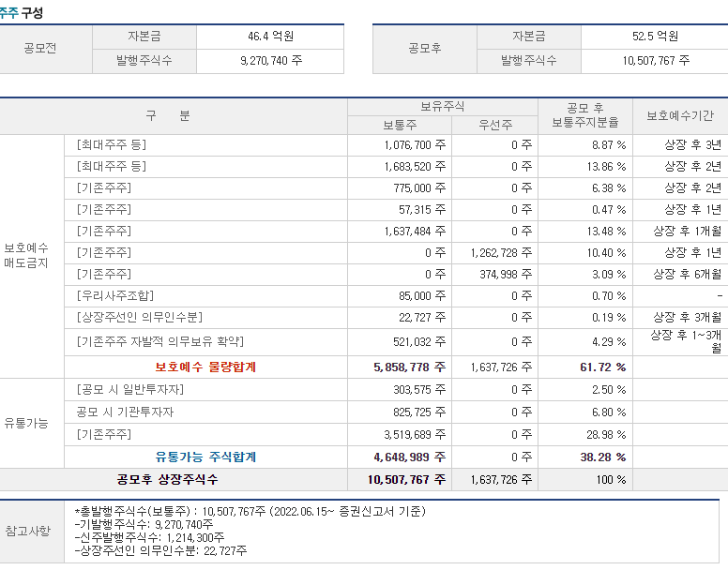Select the 공모후 상장주식수 row label
The height and width of the screenshot is (570, 728).
coord(167,479)
